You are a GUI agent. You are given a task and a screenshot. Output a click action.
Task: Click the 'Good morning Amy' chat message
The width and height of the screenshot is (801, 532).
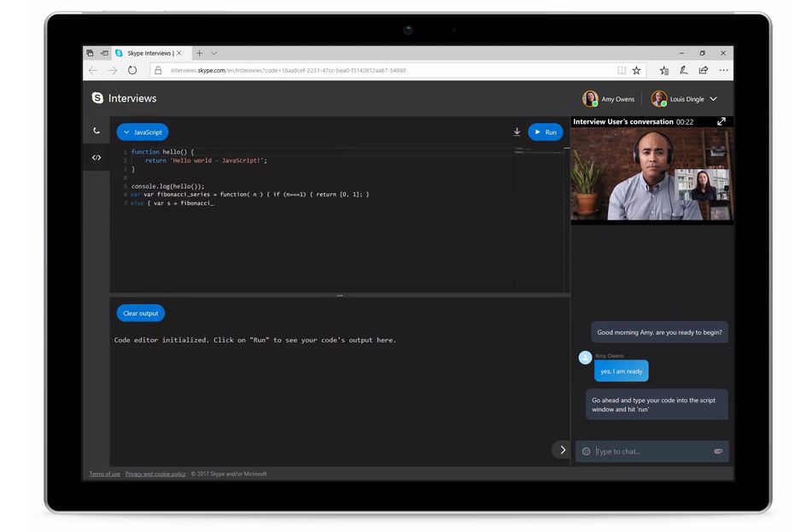659,332
